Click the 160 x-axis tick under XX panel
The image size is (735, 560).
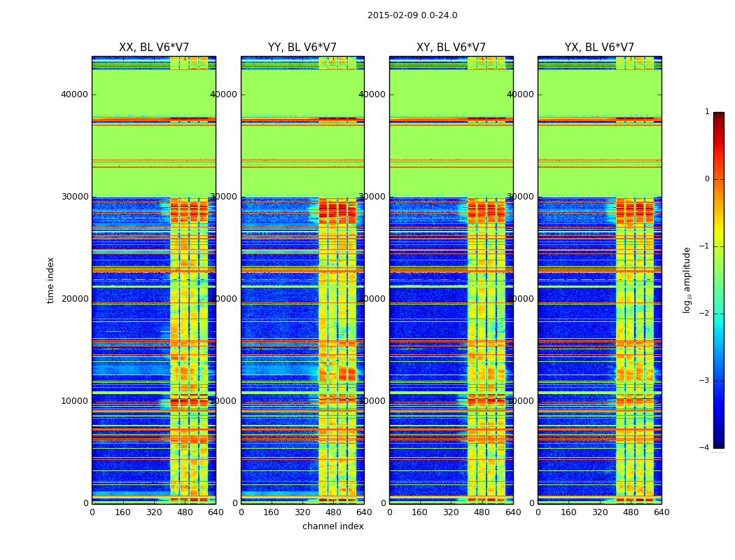click(122, 512)
